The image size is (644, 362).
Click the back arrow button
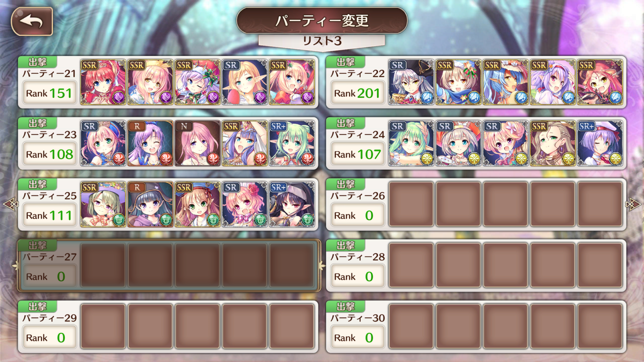pyautogui.click(x=32, y=21)
